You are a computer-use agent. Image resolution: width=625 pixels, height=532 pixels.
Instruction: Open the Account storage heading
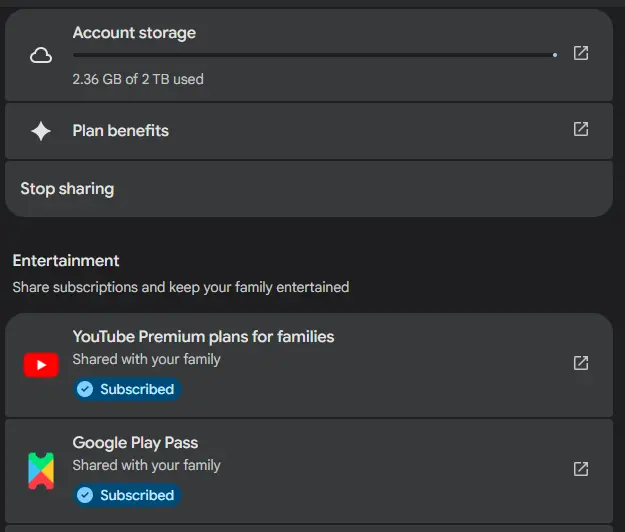coord(134,33)
